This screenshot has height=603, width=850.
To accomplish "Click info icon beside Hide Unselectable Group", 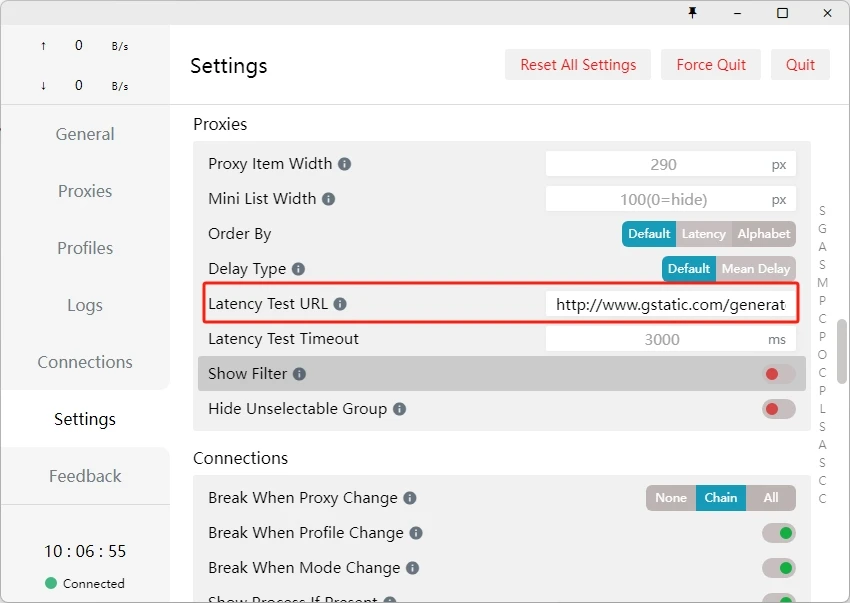I will pos(399,409).
